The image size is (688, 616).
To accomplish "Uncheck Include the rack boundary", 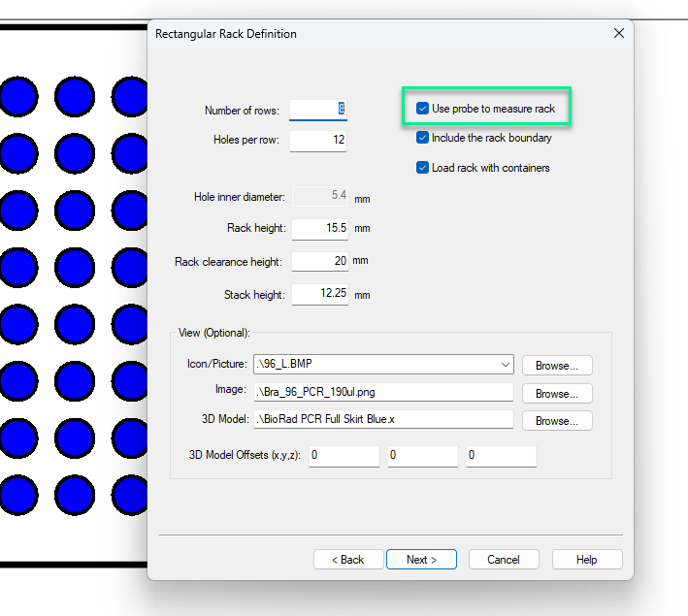I will 423,138.
